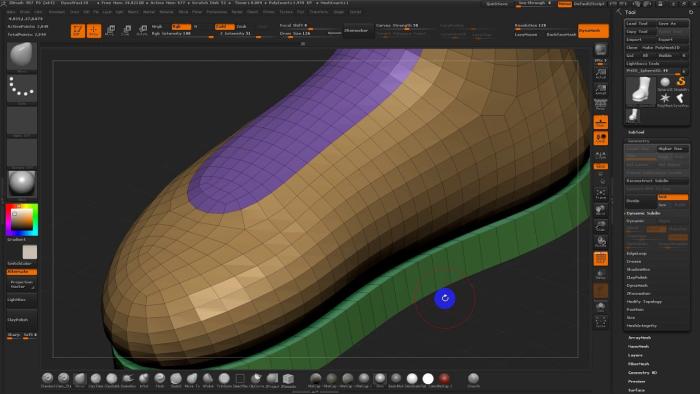Select the Rotate transform mode in top shelf
This screenshot has width=700, height=394.
[142, 31]
